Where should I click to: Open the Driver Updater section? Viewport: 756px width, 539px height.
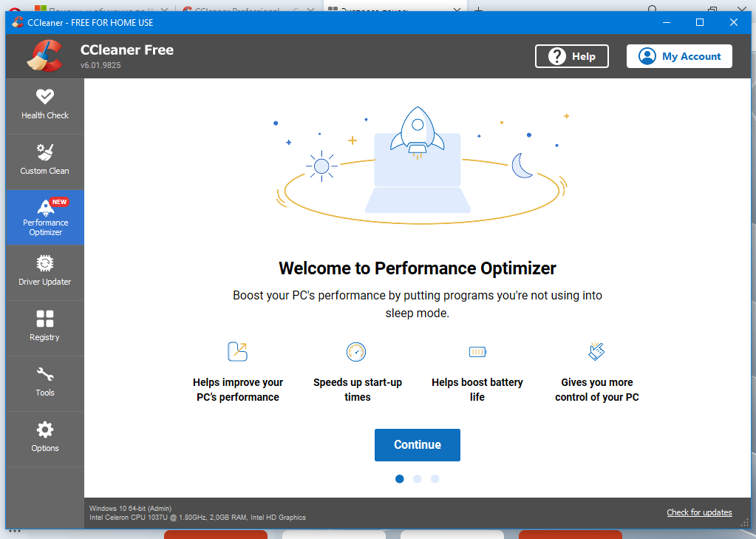(45, 273)
